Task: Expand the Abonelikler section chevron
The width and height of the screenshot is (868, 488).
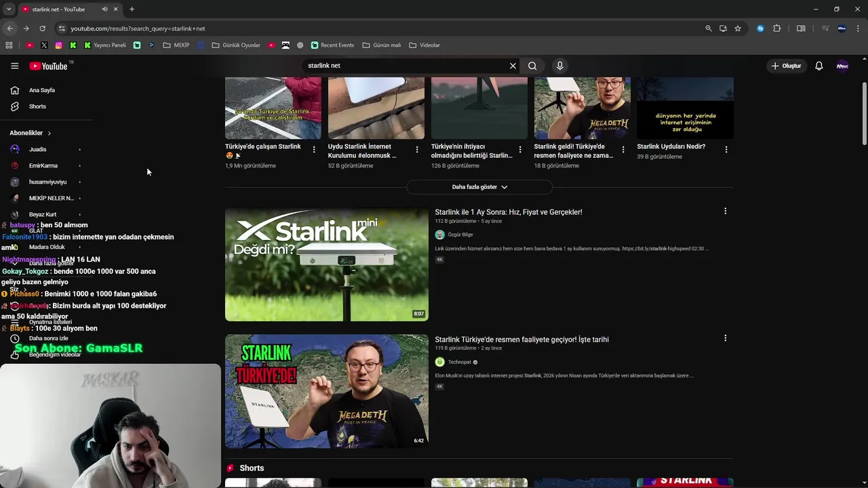Action: (49, 133)
